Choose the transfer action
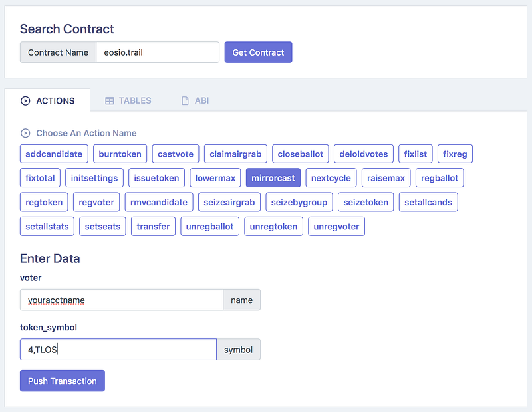 (x=153, y=226)
